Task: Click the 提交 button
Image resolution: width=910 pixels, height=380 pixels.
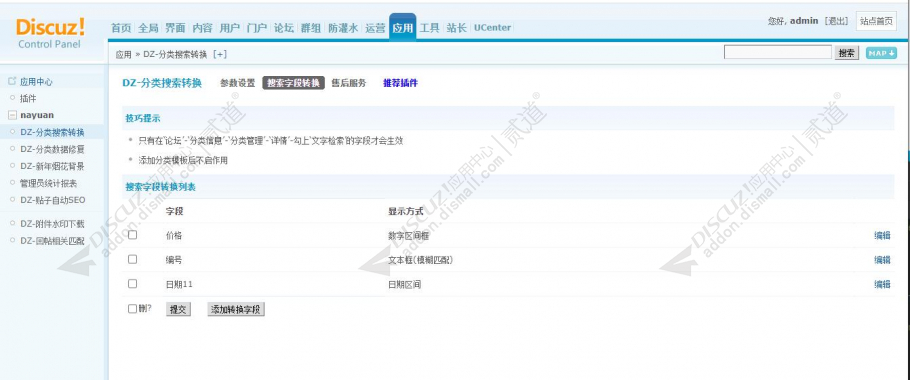Action: (178, 309)
